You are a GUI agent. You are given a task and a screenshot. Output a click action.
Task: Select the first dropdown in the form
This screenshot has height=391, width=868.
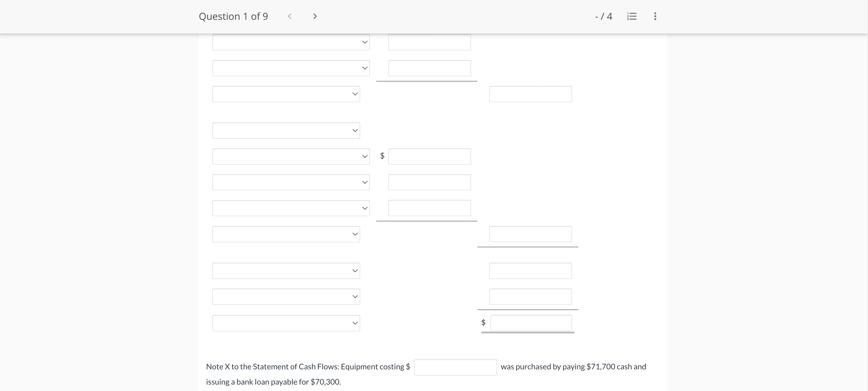tap(291, 41)
